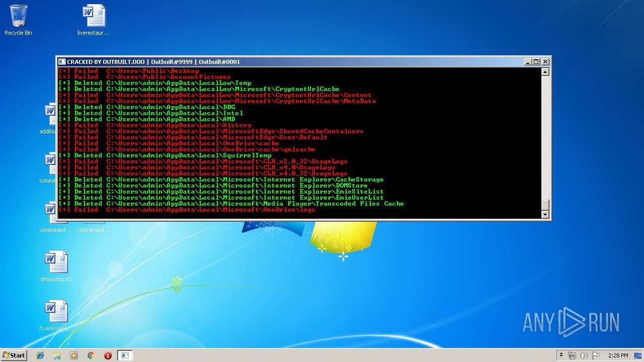Minimize the CRACKED BY OUTBUILT console window

click(528, 62)
